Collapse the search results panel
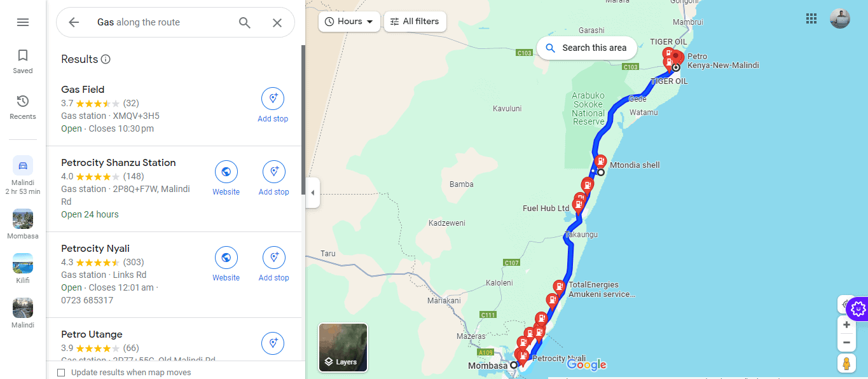 [312, 193]
